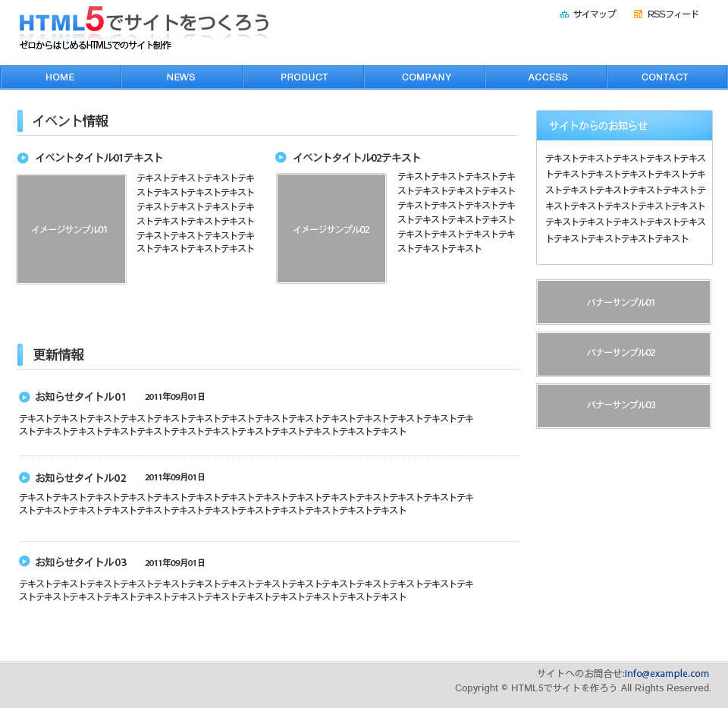The image size is (728, 708).
Task: Click the サイトマップ link
Action: [x=595, y=14]
